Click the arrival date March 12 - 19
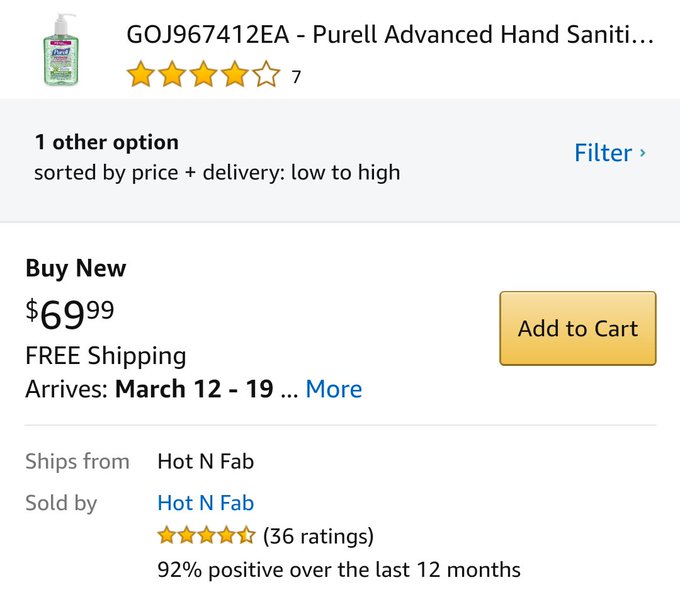The height and width of the screenshot is (609, 680). click(x=194, y=389)
